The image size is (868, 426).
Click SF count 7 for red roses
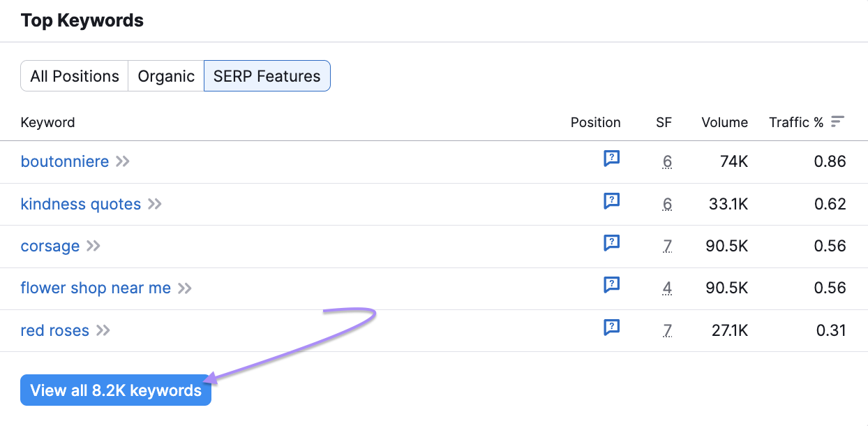[667, 330]
